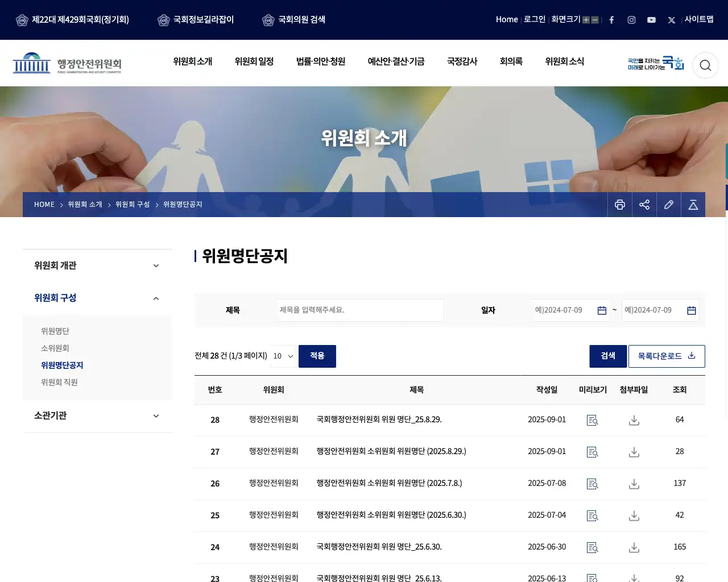
Task: Open end date calendar picker icon
Action: tap(692, 310)
